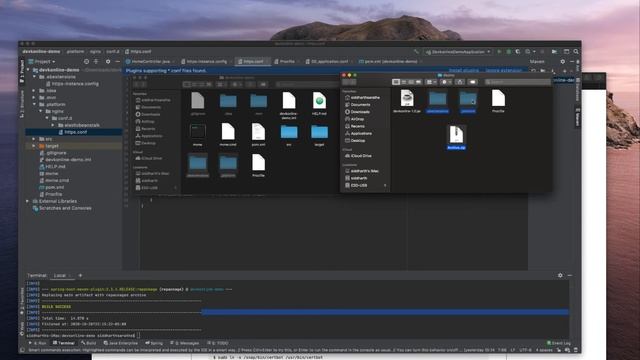Expand the target folder in tree

click(35, 146)
